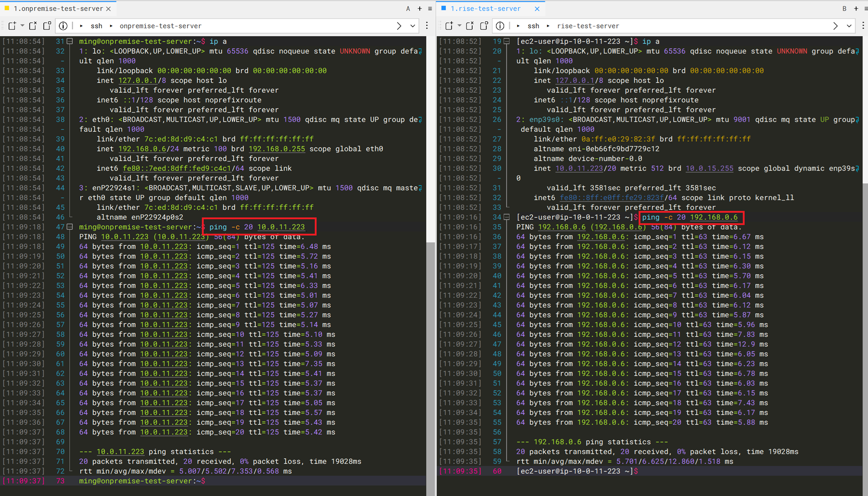
Task: Open 192.168.0.255 broadcast link on line 40
Action: [x=277, y=149]
